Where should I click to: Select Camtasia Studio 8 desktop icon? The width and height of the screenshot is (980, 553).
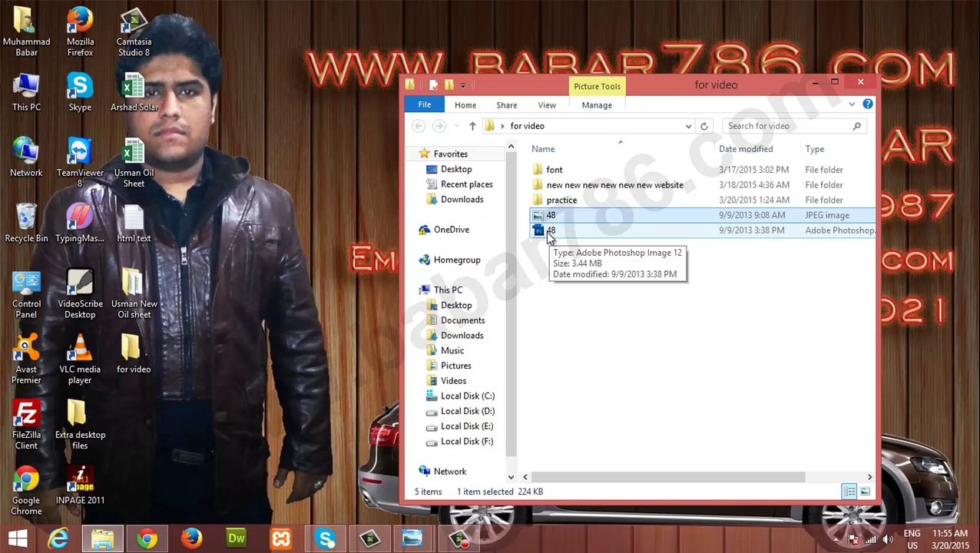click(x=134, y=32)
